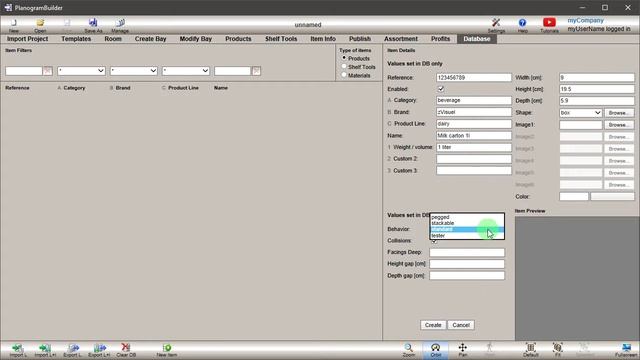Click Browse button next to Shape
640x360 pixels.
click(x=619, y=112)
